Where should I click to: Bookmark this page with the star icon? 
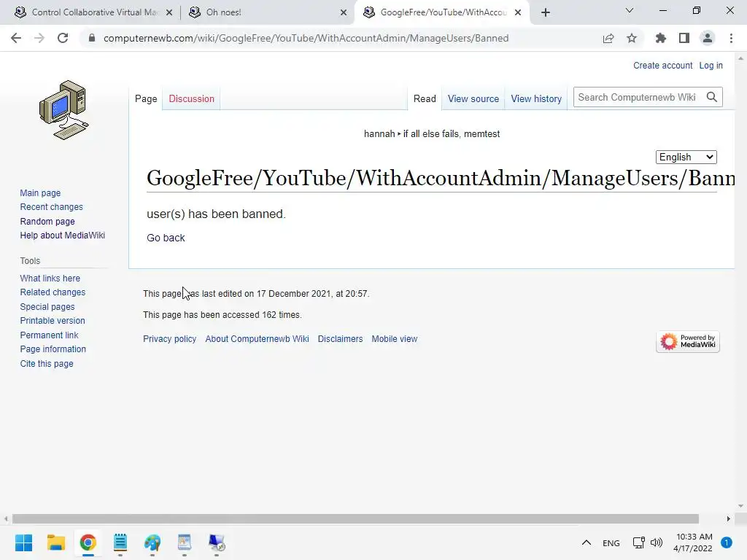click(x=632, y=38)
